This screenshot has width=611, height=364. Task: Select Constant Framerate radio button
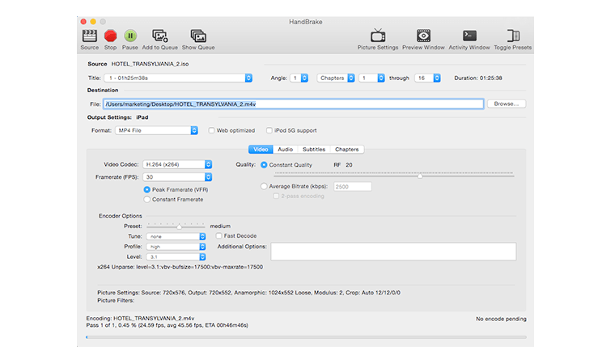(147, 199)
